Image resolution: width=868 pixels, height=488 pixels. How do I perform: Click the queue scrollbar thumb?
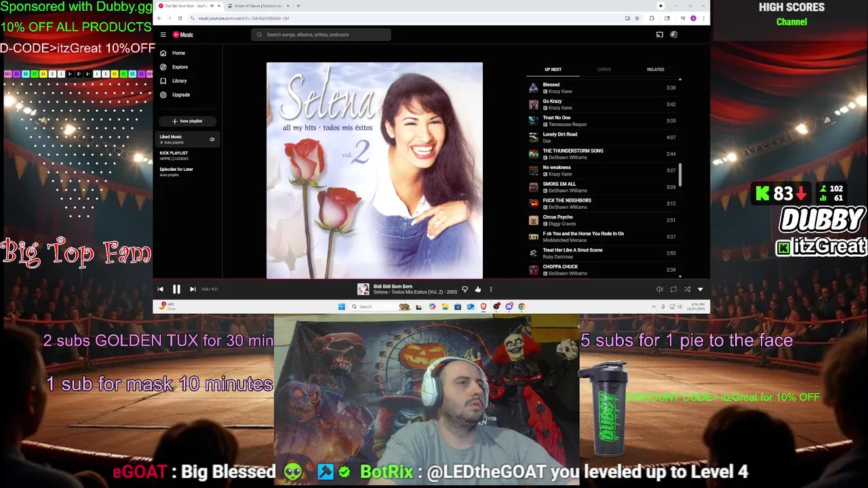point(680,175)
